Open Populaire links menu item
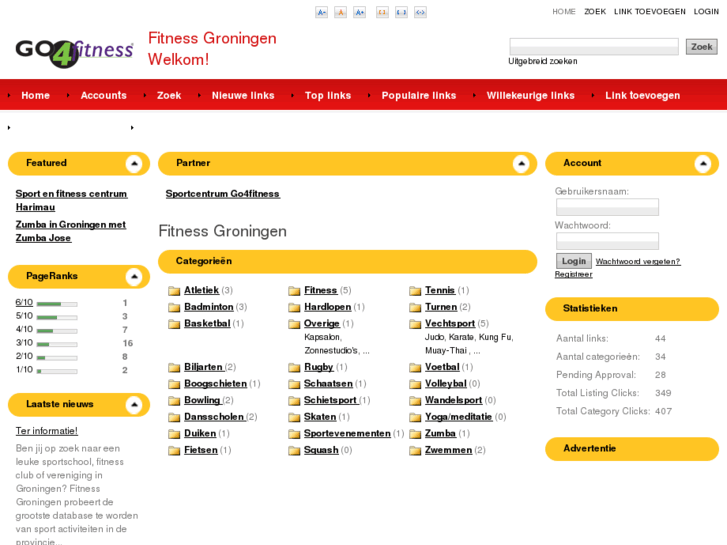The width and height of the screenshot is (727, 545). [419, 96]
